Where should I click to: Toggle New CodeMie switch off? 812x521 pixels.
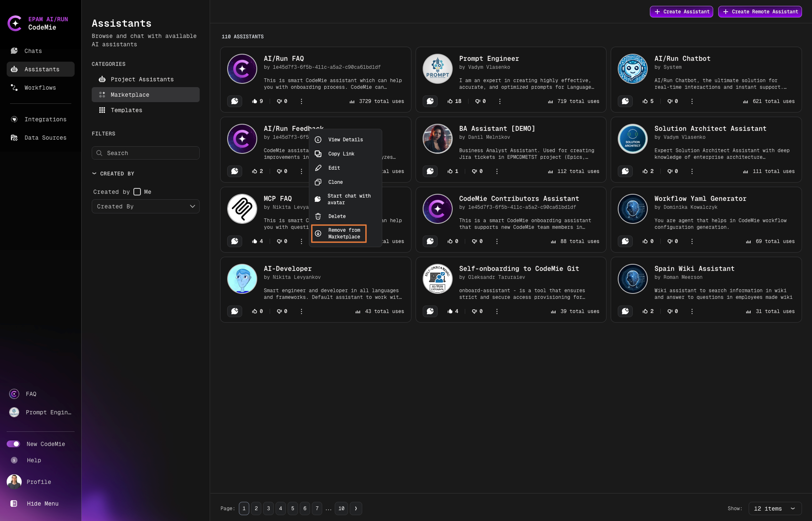(x=13, y=444)
